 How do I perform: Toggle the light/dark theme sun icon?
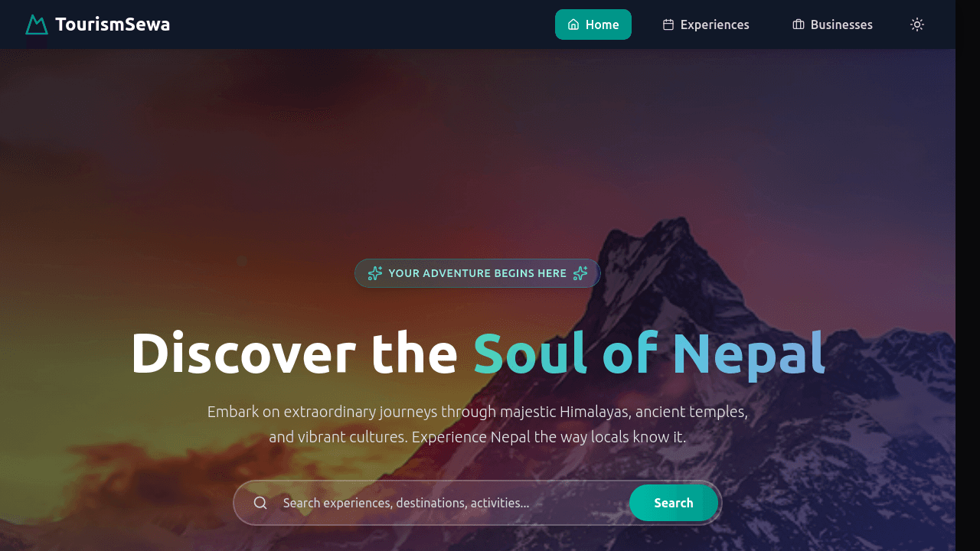tap(917, 24)
